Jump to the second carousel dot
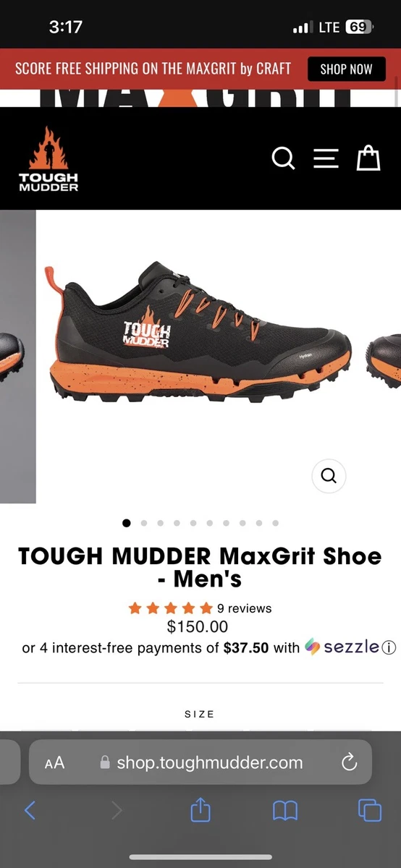 pyautogui.click(x=143, y=523)
